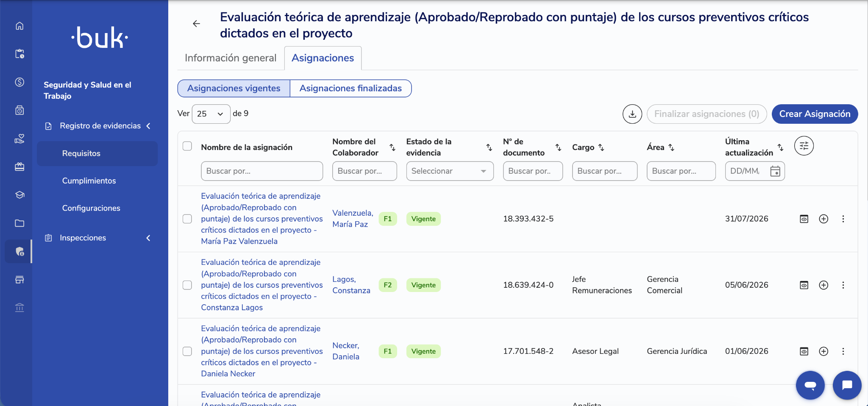Go back using the left arrow
The width and height of the screenshot is (868, 406).
point(196,24)
